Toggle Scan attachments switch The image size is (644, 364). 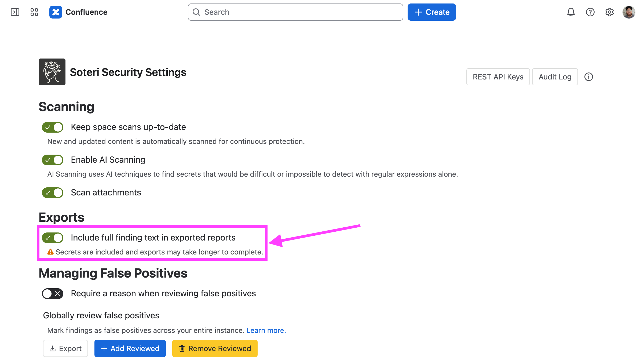click(53, 193)
